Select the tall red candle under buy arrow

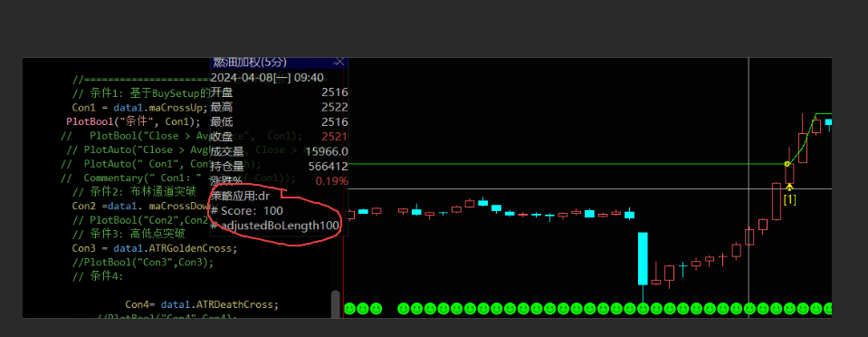(777, 202)
